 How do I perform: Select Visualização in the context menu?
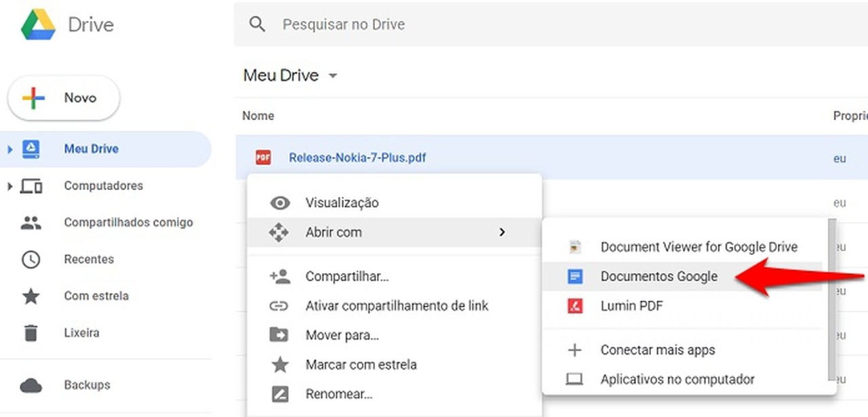[342, 203]
